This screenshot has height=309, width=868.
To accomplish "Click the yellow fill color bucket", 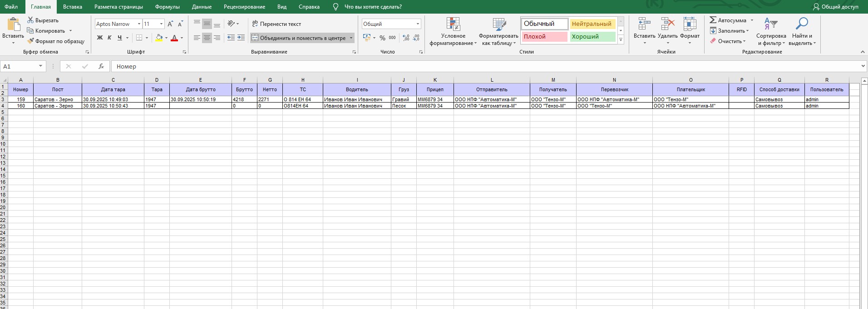I will (159, 38).
